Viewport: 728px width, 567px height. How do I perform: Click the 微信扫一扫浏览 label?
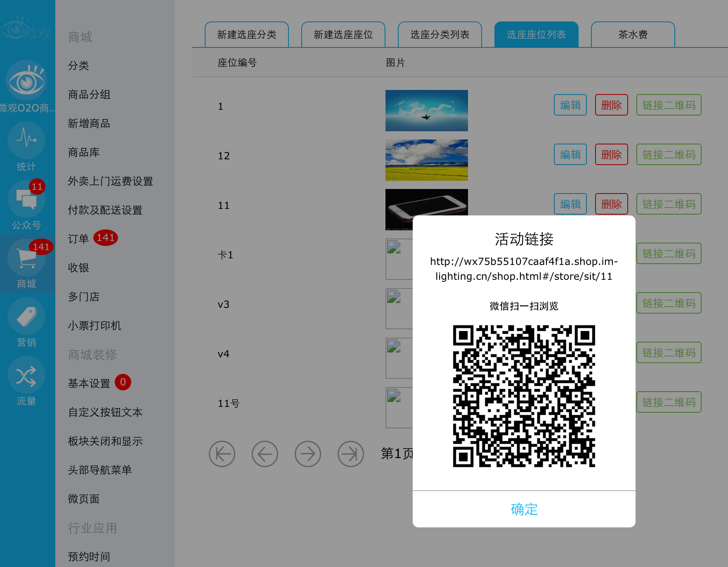pyautogui.click(x=524, y=306)
